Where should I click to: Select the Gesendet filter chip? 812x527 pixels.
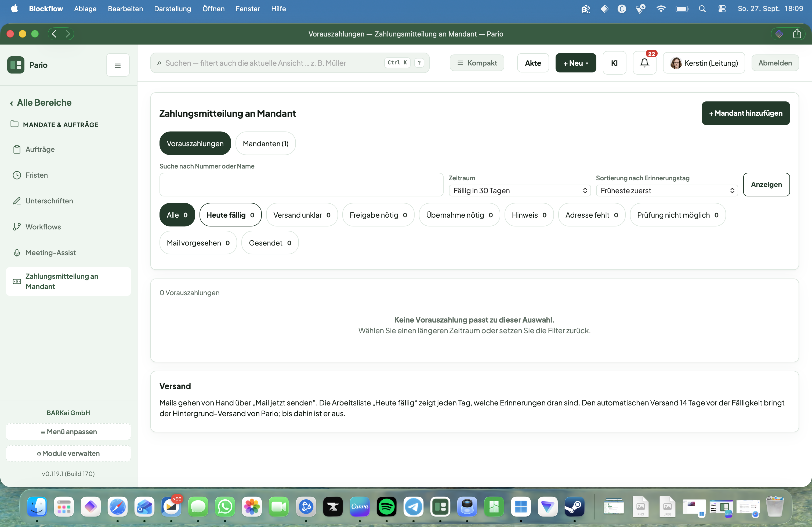[x=270, y=243]
